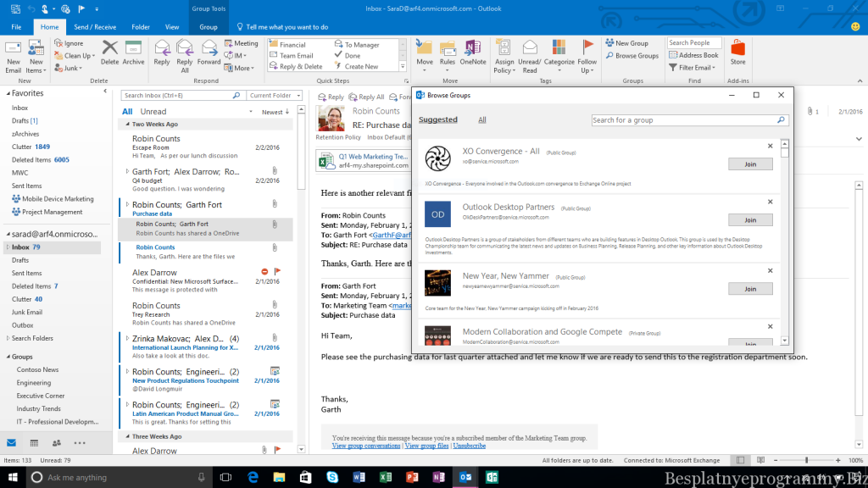
Task: Adjust the zoom slider in status bar
Action: pyautogui.click(x=807, y=460)
